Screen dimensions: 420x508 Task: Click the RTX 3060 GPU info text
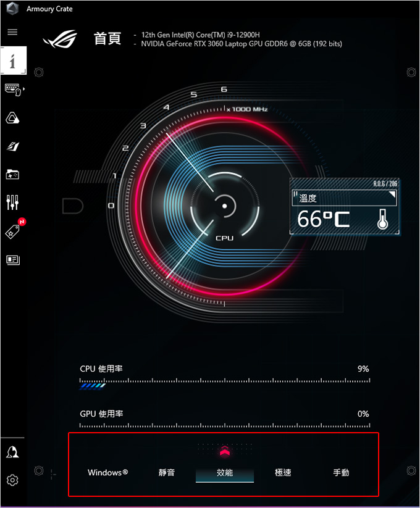(x=241, y=44)
